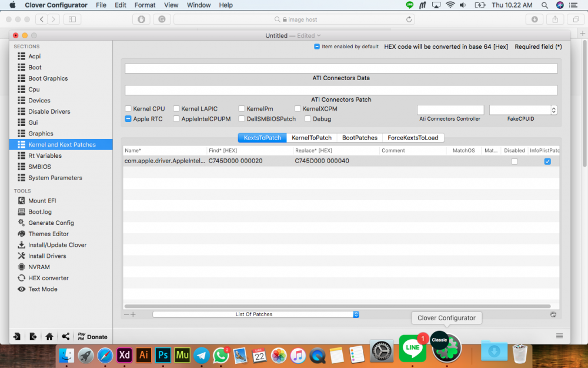Open System Parameters section
Viewport: 588px width, 368px height.
point(55,178)
